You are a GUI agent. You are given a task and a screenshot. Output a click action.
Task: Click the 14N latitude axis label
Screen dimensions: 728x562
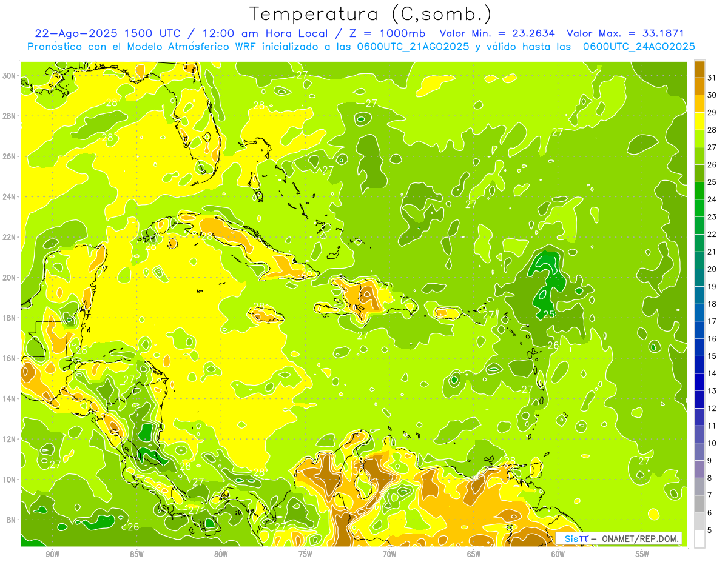click(x=10, y=398)
